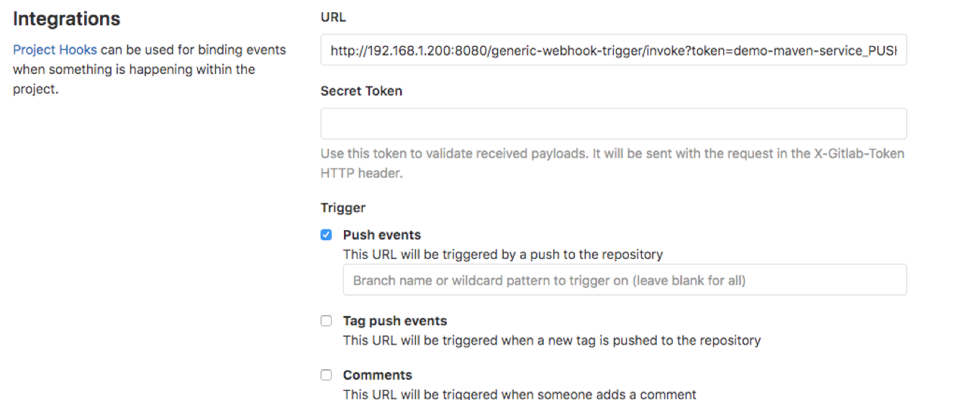Focus the webhook URL input field

[x=614, y=50]
